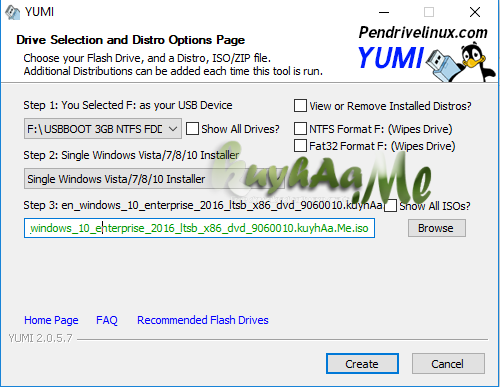Open the Home Page link

pos(51,320)
